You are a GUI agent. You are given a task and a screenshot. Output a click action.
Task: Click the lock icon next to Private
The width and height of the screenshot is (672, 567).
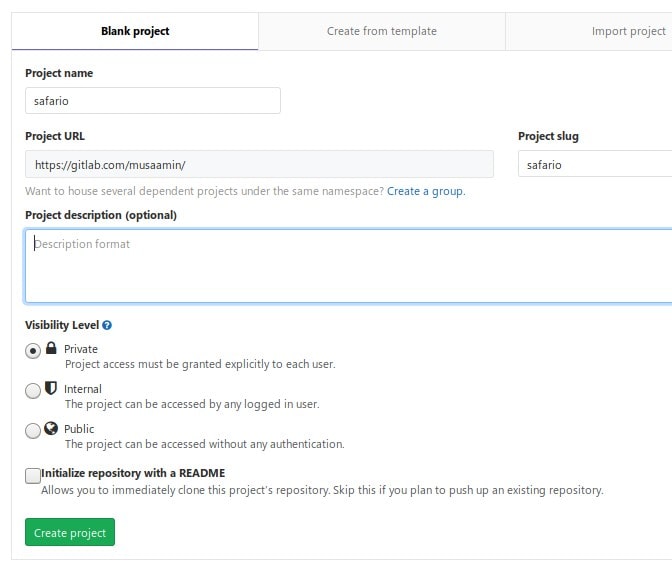[x=51, y=348]
